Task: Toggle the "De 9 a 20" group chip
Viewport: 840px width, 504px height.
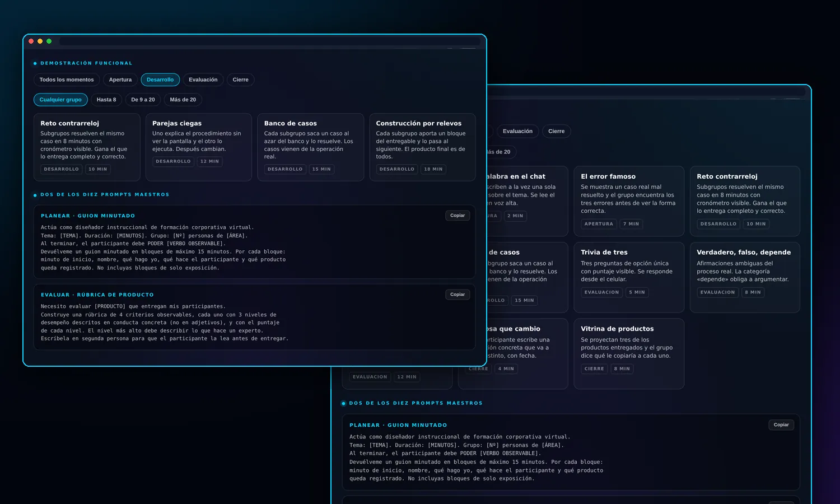Action: (143, 100)
